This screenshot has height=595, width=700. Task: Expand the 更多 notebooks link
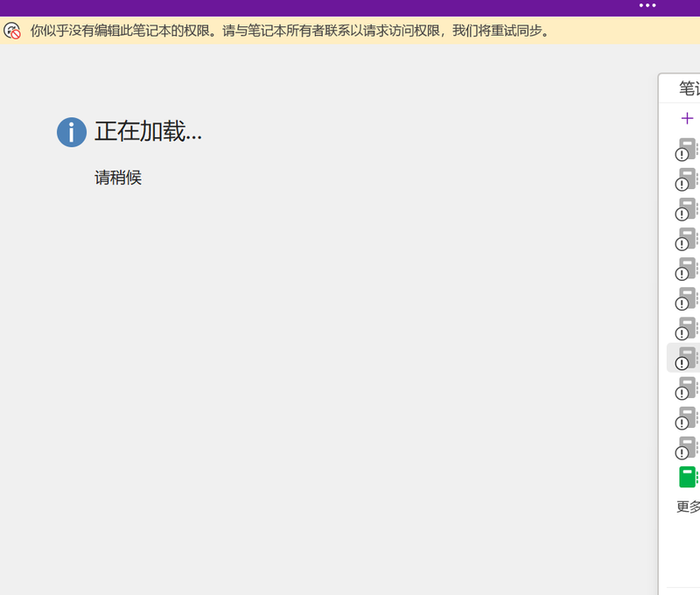[x=689, y=507]
